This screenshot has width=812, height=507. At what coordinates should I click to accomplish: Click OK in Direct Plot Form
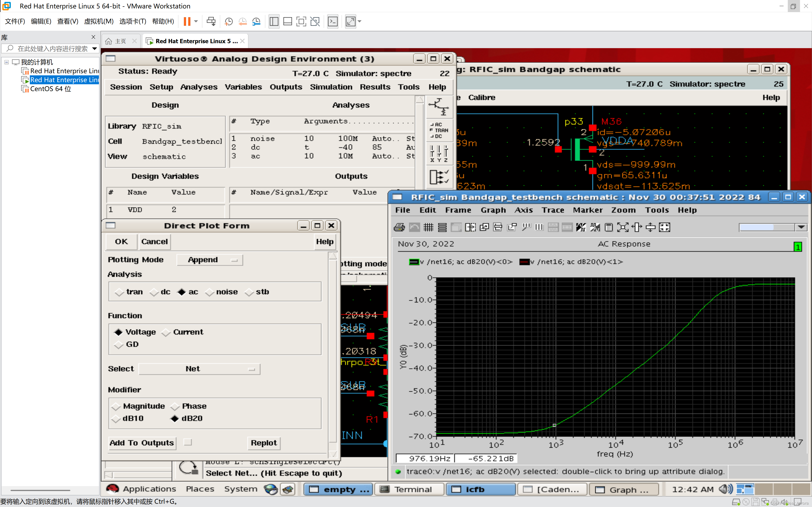[121, 242]
